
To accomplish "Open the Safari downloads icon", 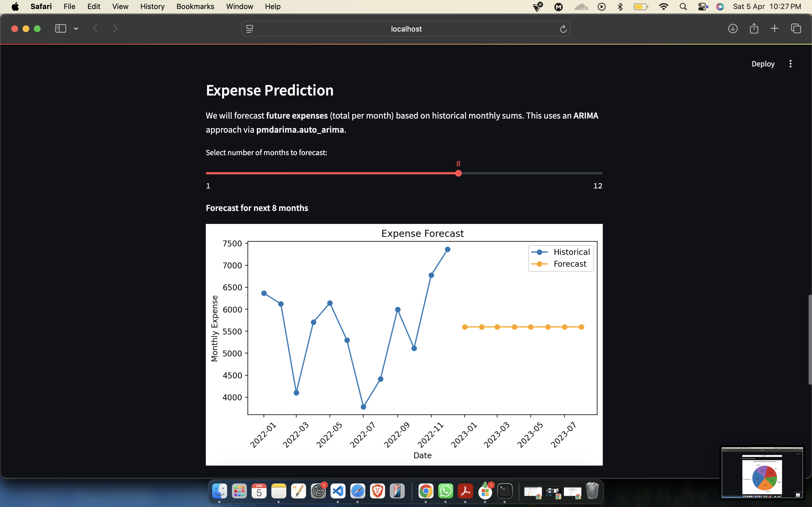I will 733,28.
